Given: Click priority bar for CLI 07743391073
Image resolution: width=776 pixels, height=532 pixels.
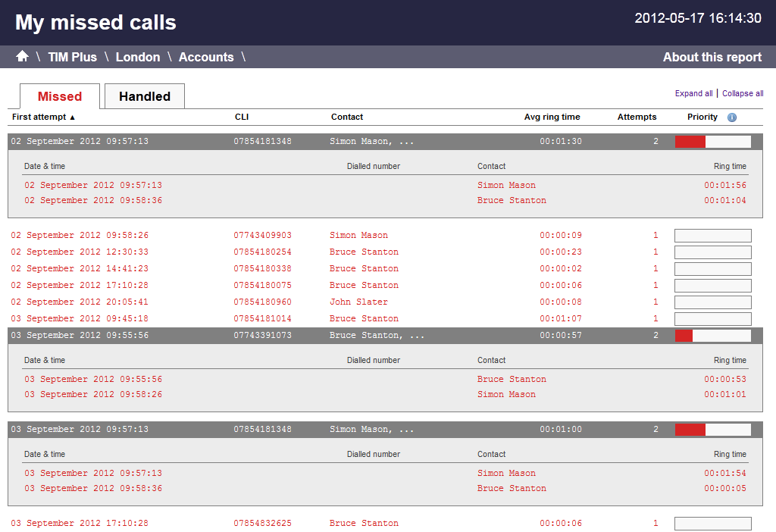Looking at the screenshot, I should point(712,336).
